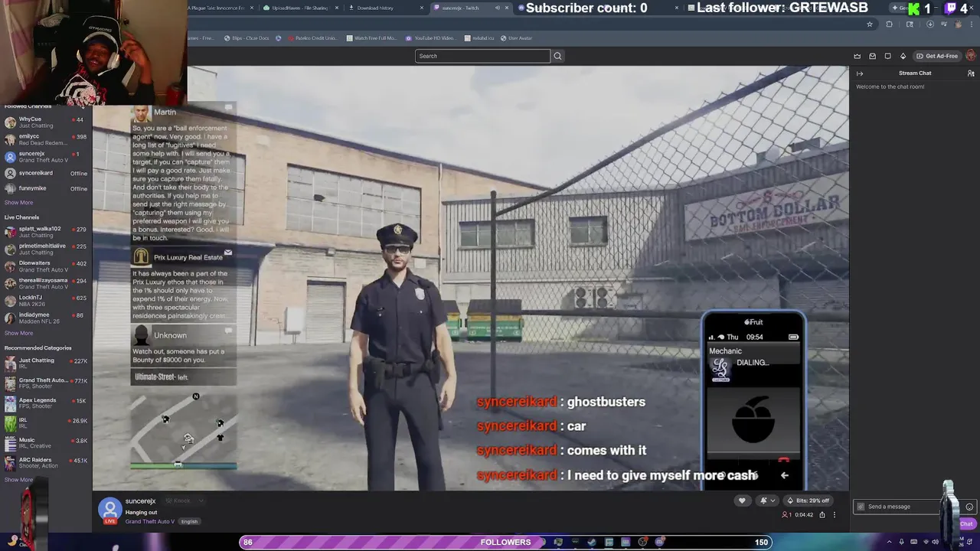Expand Show More under Recommended Categories

pos(18,480)
